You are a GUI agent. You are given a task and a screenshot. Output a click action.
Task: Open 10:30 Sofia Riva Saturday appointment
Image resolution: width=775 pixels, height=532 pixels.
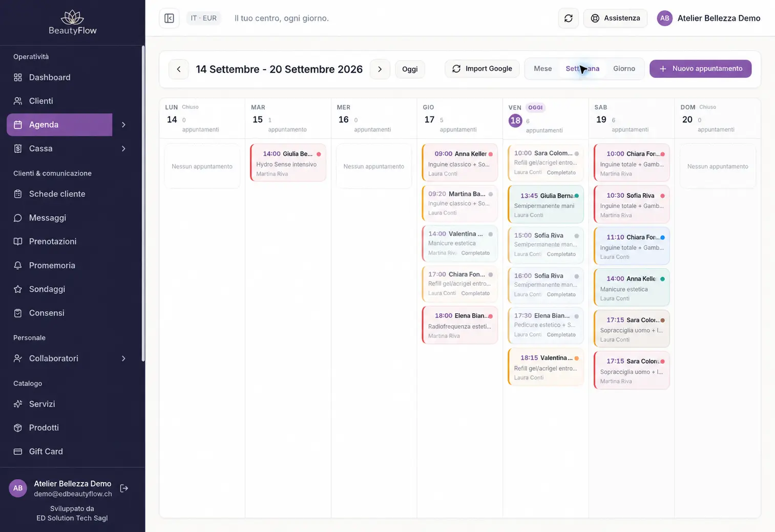(x=632, y=204)
